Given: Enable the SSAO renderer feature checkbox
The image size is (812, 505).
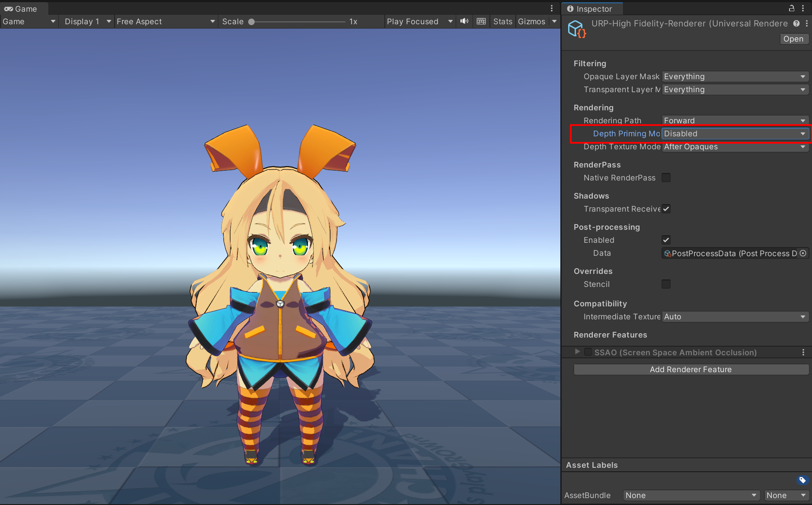Looking at the screenshot, I should point(588,352).
